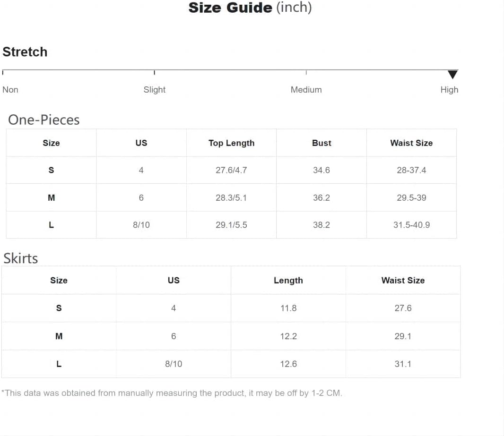Select the Skirts section heading
The image size is (504, 436).
click(21, 258)
